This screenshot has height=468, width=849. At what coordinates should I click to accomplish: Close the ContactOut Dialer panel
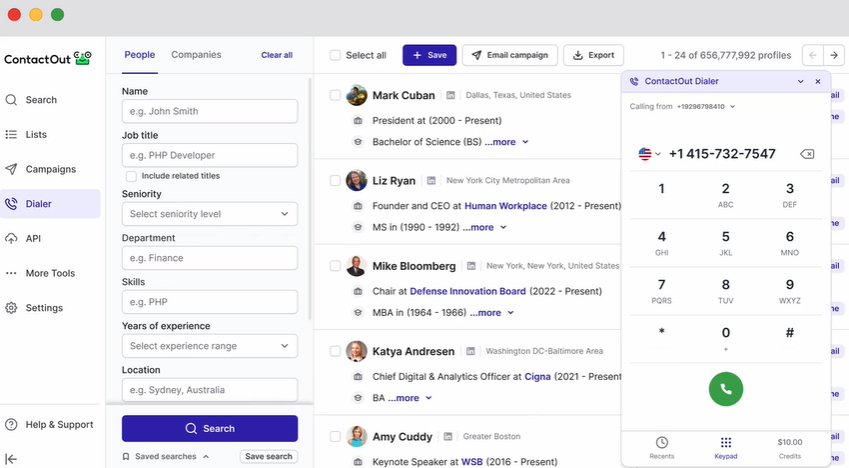point(818,81)
